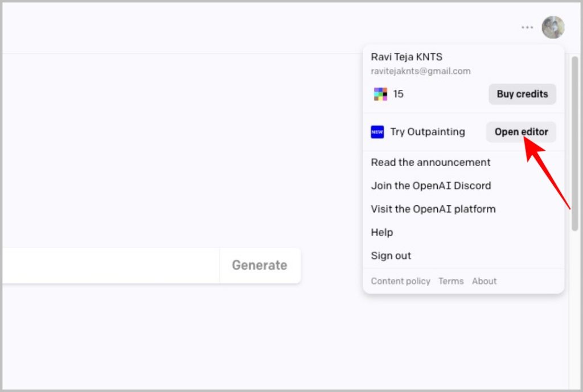Click the blue NEW badge icon
The image size is (583, 392).
pos(377,132)
